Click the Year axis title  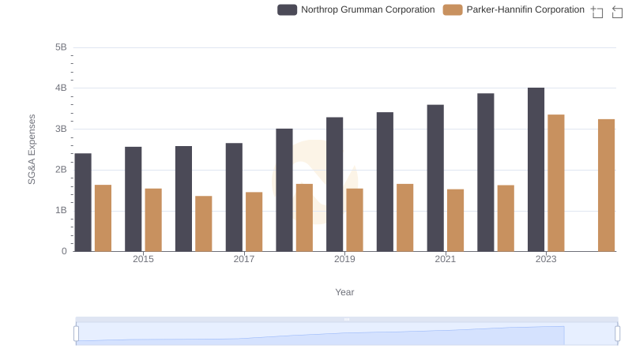[x=344, y=292]
